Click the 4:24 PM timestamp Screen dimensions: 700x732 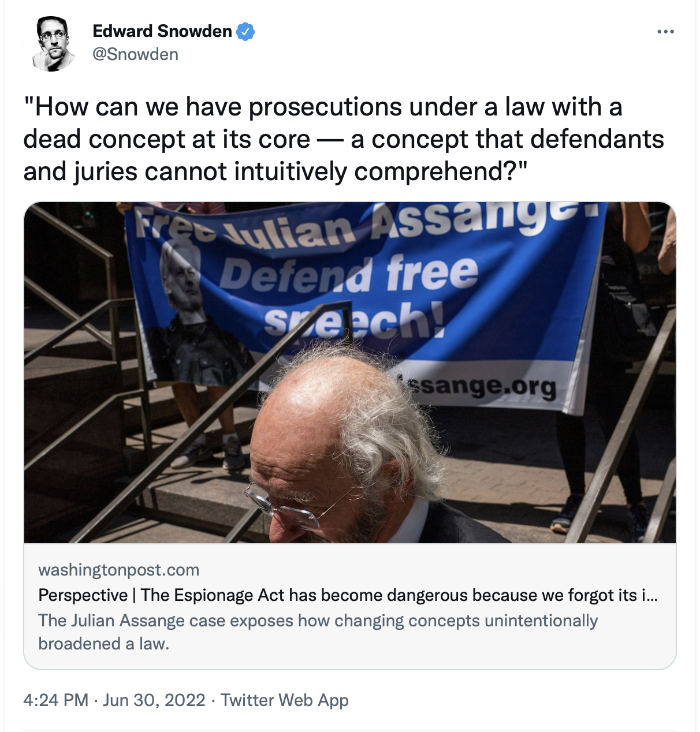click(56, 700)
